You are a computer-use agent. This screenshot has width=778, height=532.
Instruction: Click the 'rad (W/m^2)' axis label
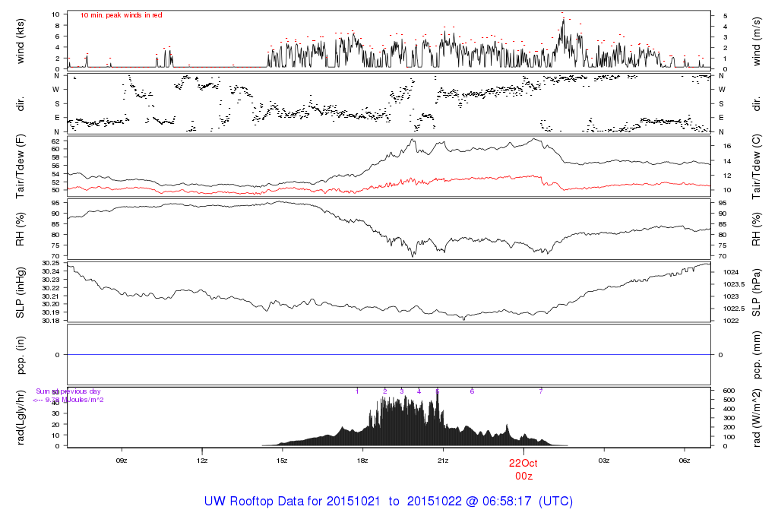(x=756, y=418)
